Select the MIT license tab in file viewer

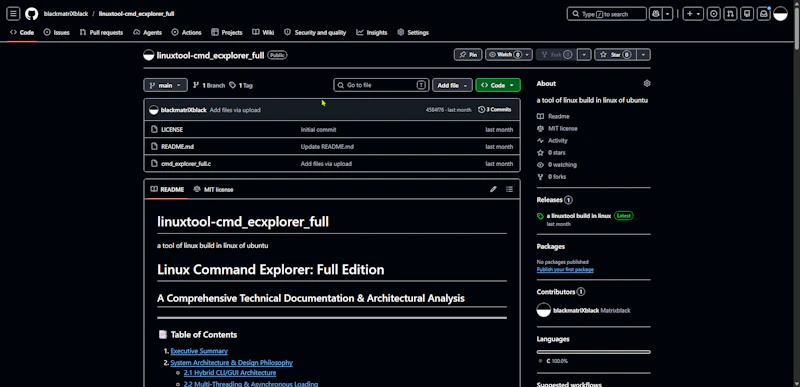(213, 189)
